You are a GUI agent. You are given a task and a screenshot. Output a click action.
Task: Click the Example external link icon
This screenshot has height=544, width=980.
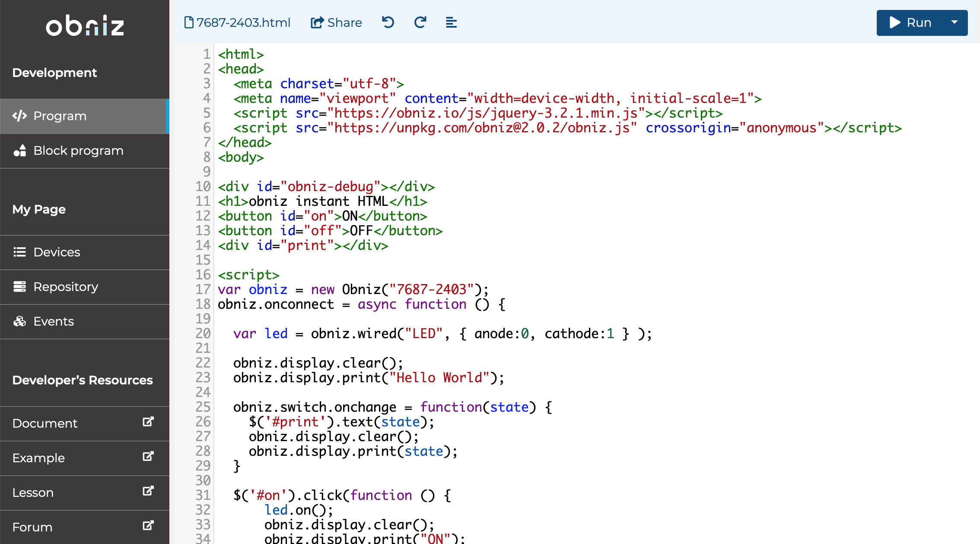click(x=148, y=456)
